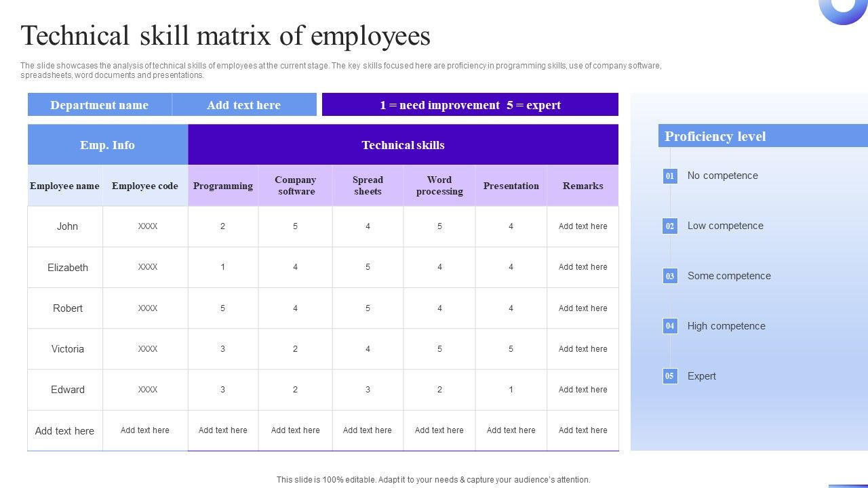Click Edward's Spread sheets score

click(368, 390)
